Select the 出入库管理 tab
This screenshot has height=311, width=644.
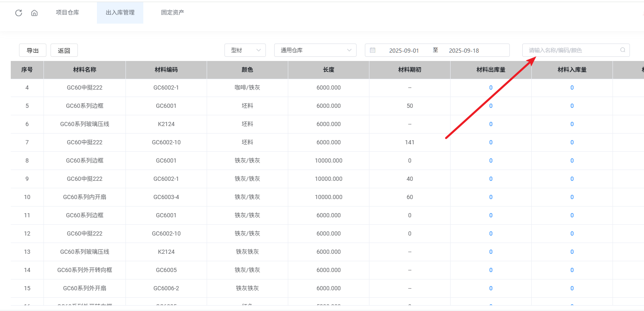click(120, 12)
